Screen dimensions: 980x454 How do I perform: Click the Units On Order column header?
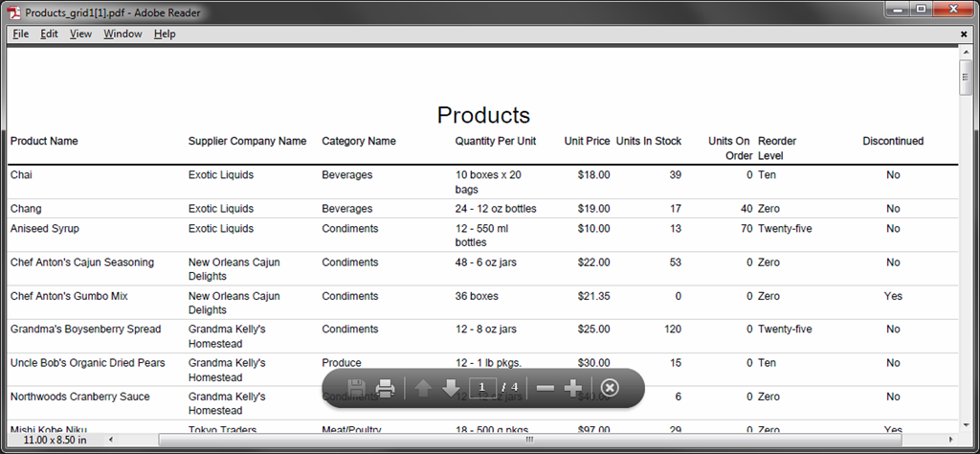pyautogui.click(x=730, y=148)
